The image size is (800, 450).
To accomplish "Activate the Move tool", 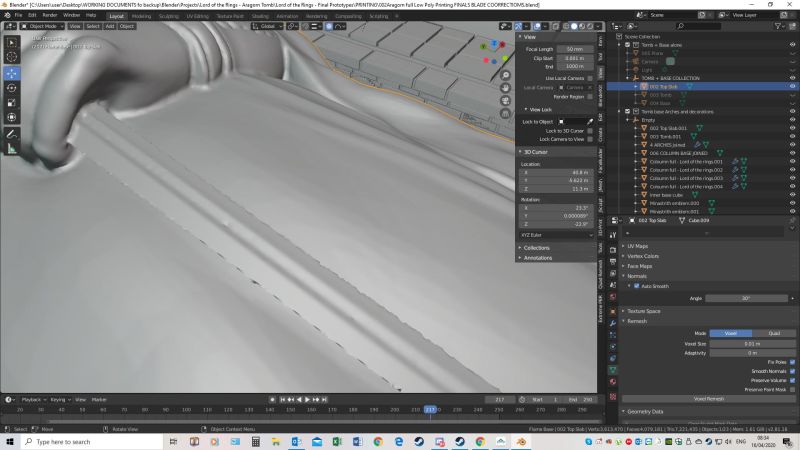I will click(x=11, y=73).
